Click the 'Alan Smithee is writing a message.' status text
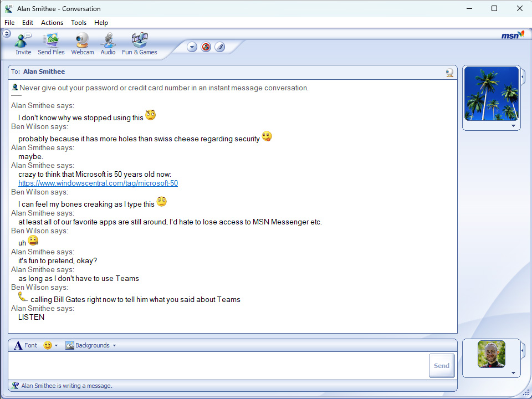 67,386
